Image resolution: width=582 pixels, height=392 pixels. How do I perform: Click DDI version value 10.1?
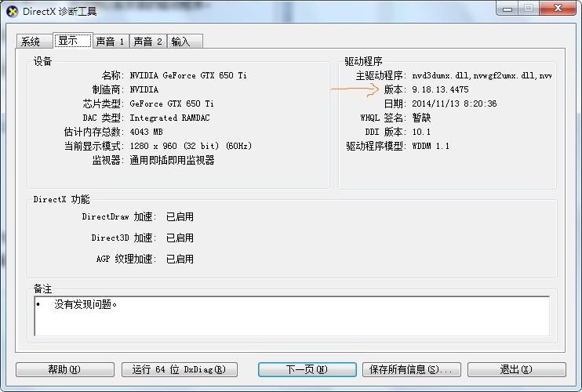[x=421, y=132]
